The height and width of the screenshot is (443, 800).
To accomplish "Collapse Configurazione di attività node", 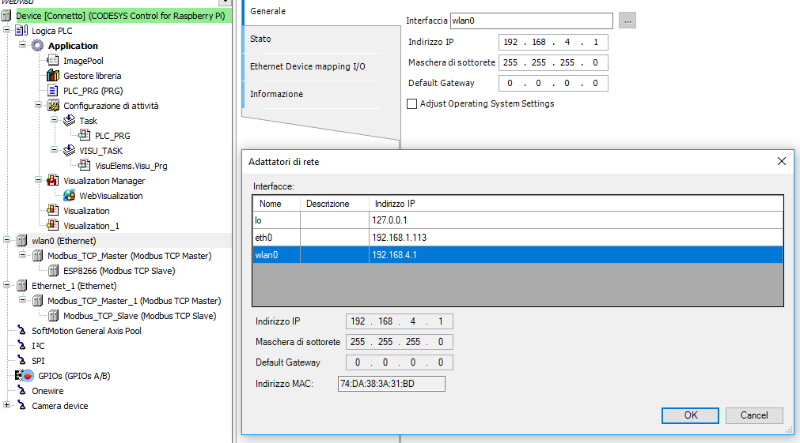I will (38, 105).
